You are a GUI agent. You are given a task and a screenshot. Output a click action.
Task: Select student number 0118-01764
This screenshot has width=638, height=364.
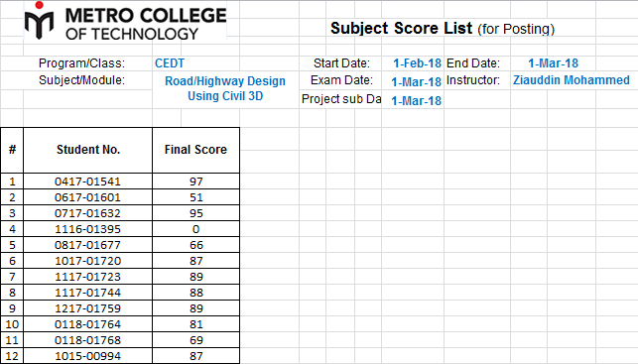coord(88,324)
